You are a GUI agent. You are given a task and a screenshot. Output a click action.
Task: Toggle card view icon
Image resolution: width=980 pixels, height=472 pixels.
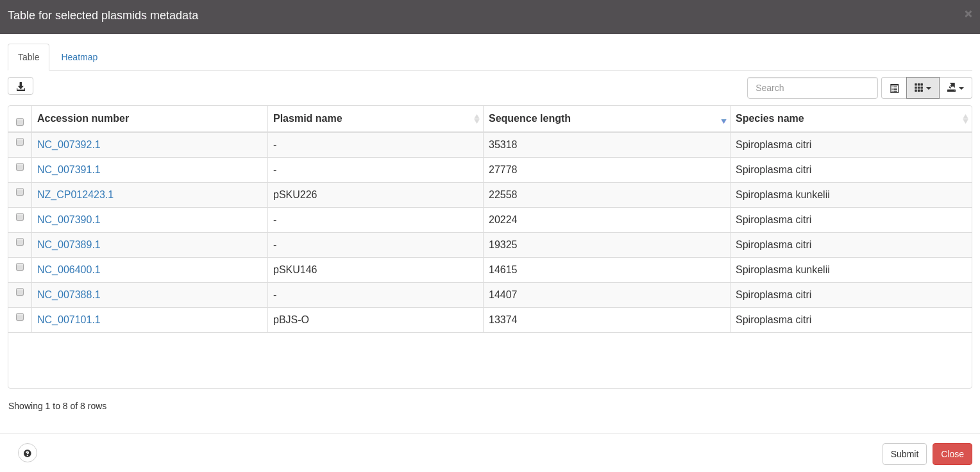tap(894, 88)
